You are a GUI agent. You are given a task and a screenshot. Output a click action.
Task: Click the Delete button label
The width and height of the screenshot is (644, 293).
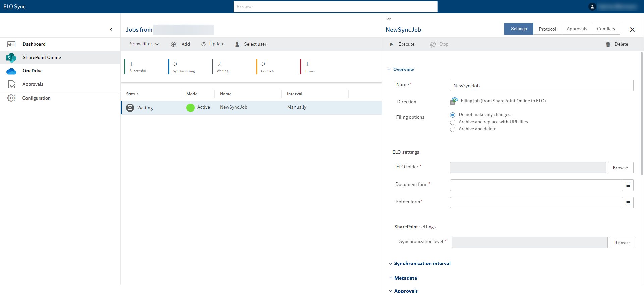click(621, 44)
